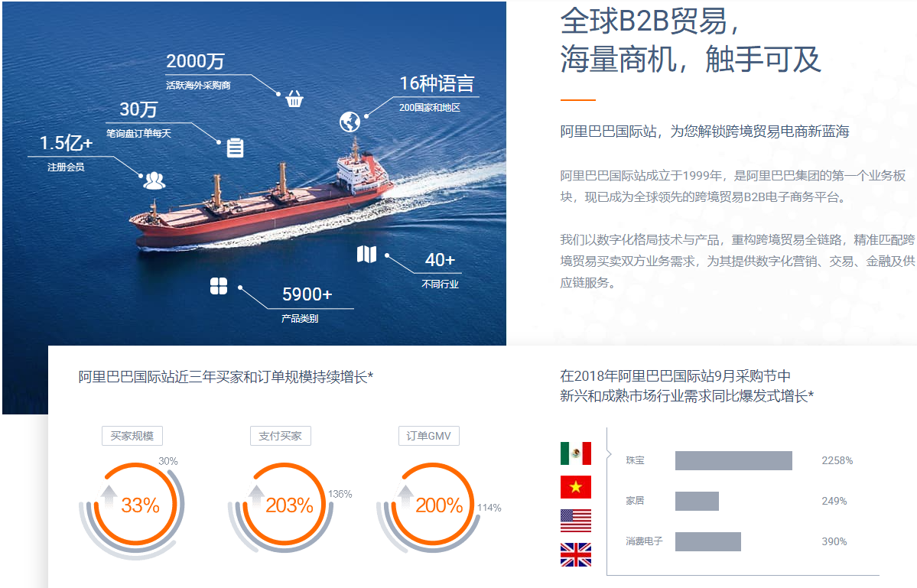Select the United States flag

pyautogui.click(x=575, y=521)
